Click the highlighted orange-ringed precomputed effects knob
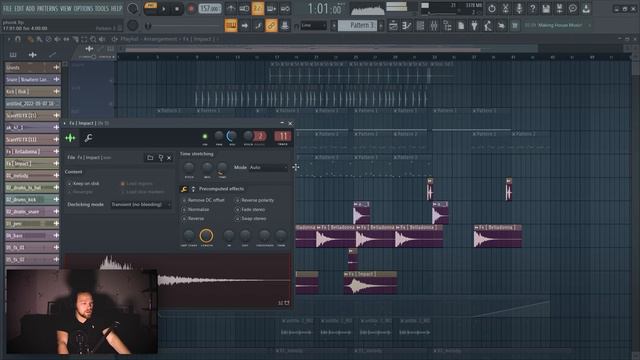 206,236
